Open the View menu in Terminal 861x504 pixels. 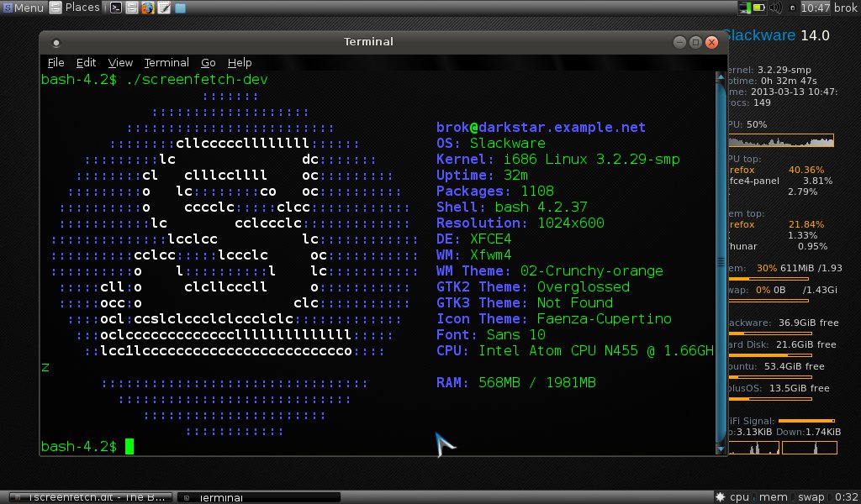tap(120, 62)
